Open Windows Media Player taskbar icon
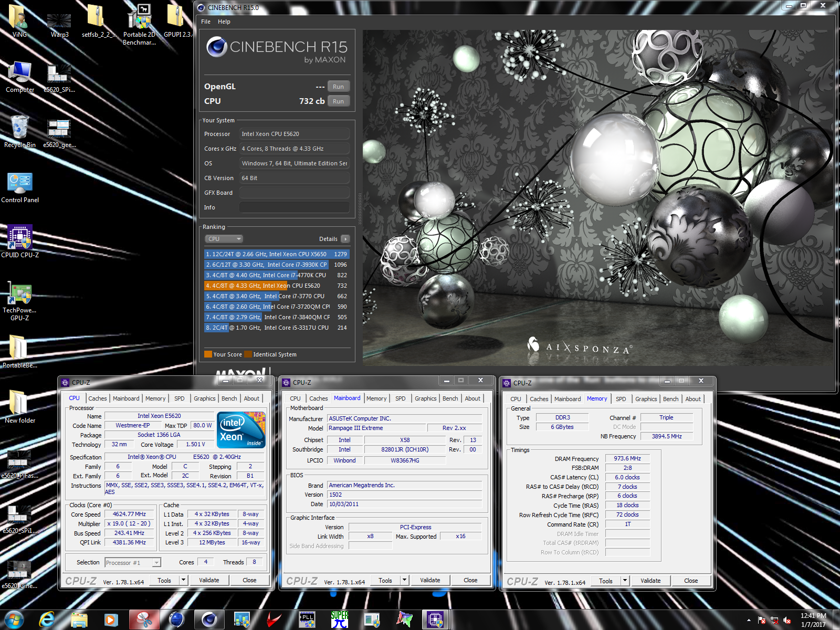The width and height of the screenshot is (840, 630). click(x=111, y=619)
